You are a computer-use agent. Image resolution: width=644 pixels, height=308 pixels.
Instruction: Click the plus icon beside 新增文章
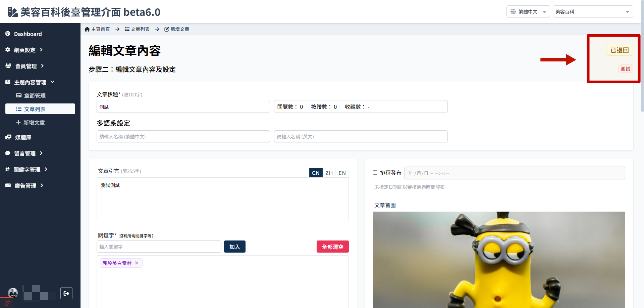pos(18,122)
